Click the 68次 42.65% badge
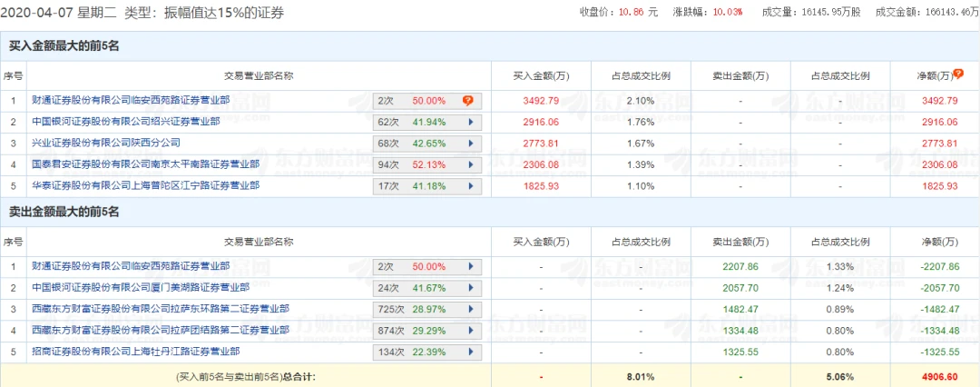The image size is (980, 387). click(x=427, y=144)
